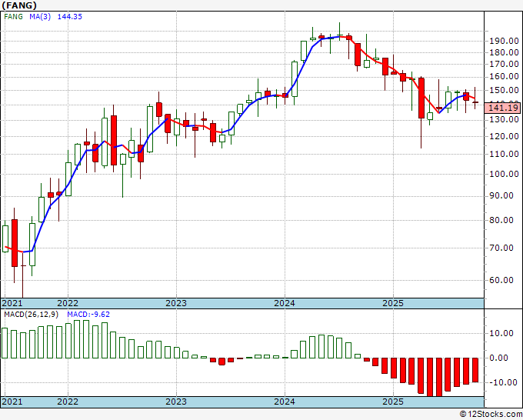Click 2024 on the MACD panel timeline
This screenshot has height=420, width=523.
tap(285, 402)
